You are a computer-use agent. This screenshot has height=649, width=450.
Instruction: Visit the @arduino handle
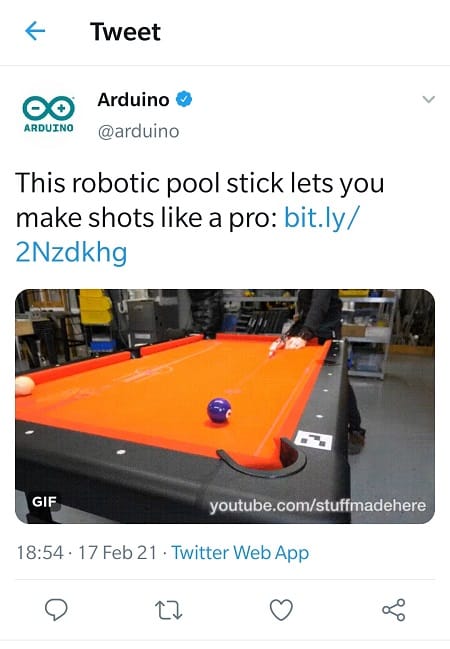tap(138, 131)
